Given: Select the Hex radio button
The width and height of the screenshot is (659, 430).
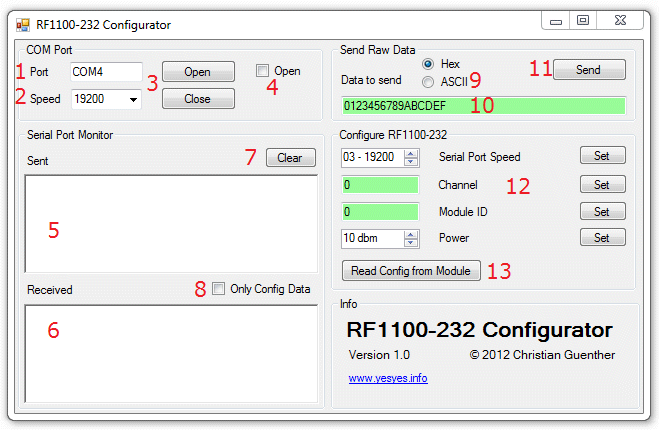Looking at the screenshot, I should [428, 63].
